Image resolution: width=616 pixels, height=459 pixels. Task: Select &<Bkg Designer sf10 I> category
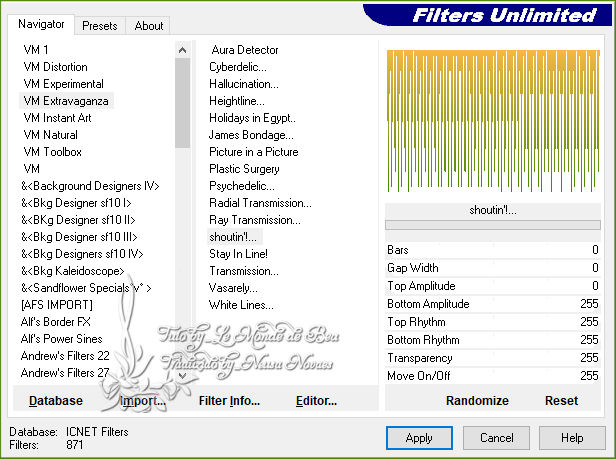pos(76,203)
